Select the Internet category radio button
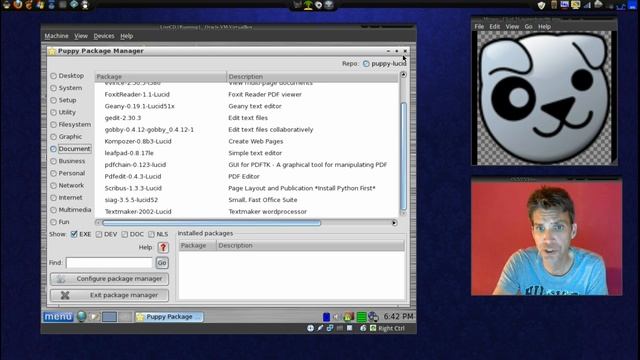This screenshot has height=360, width=640. pos(53,198)
